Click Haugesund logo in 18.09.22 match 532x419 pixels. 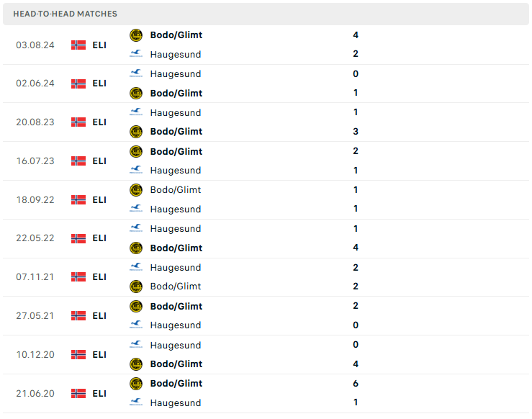pyautogui.click(x=136, y=209)
